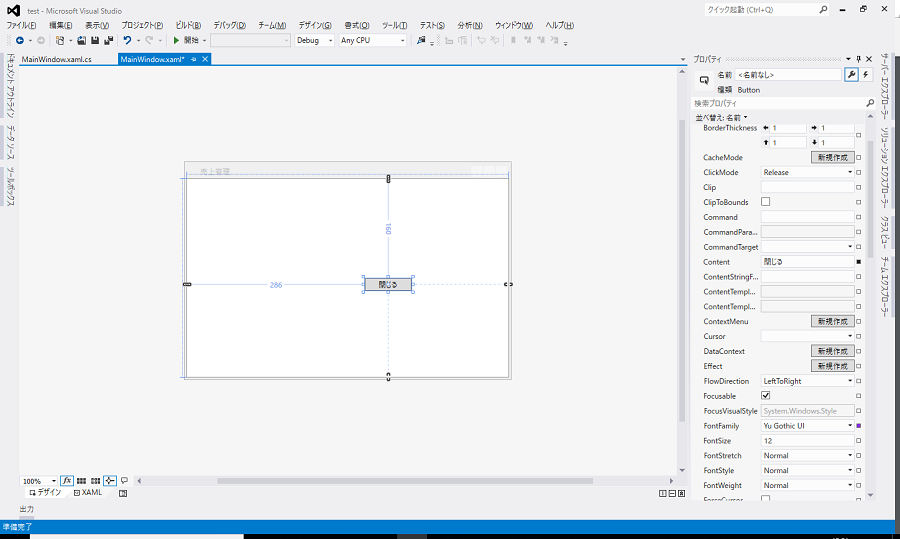Click the name field showing <名前なし>
Image resolution: width=900 pixels, height=539 pixels.
click(788, 75)
